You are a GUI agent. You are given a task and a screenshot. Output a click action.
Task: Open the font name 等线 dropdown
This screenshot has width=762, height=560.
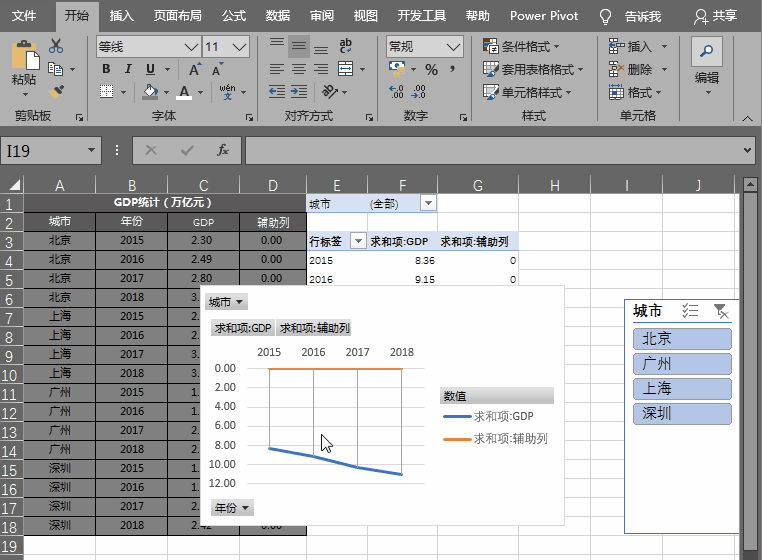point(191,47)
